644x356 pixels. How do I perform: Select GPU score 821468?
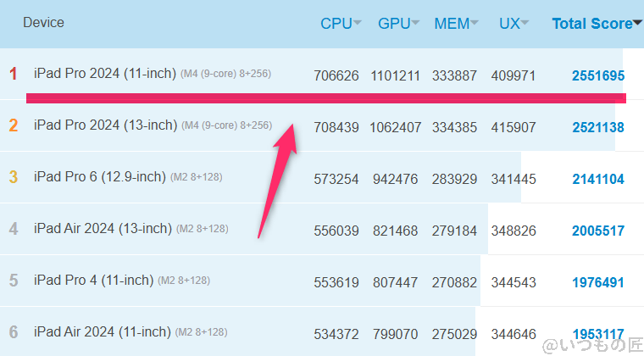(x=395, y=231)
